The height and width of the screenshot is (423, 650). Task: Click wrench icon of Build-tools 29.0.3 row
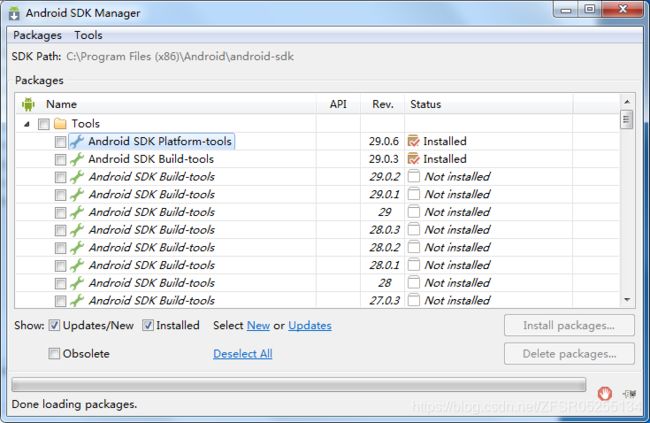point(77,159)
